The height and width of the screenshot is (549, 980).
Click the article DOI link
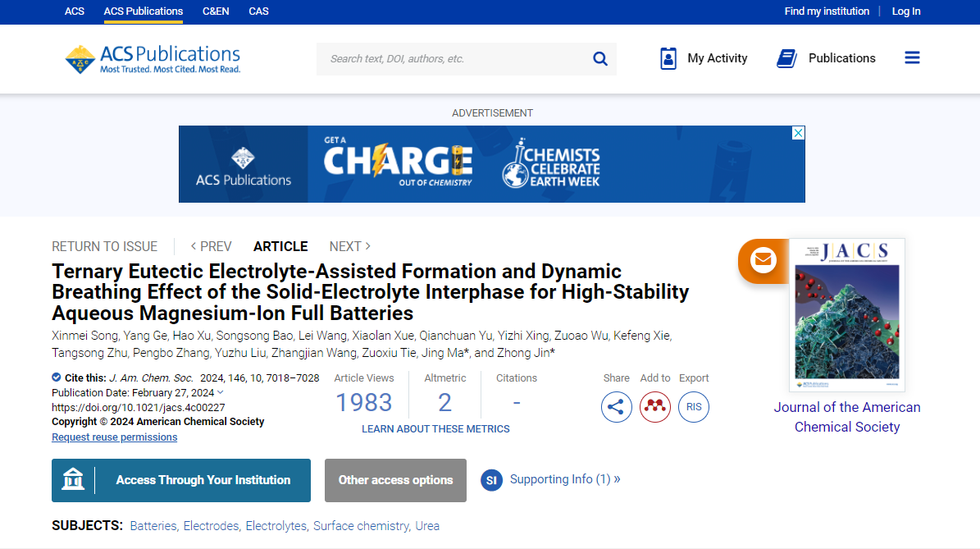[138, 407]
